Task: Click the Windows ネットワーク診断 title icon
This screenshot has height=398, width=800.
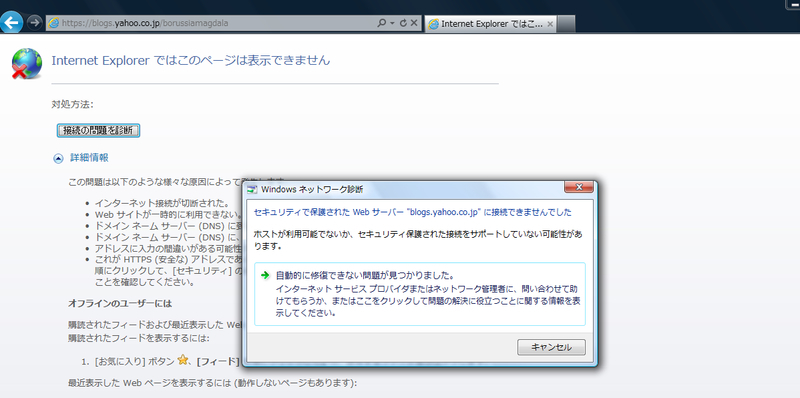Action: (252, 190)
